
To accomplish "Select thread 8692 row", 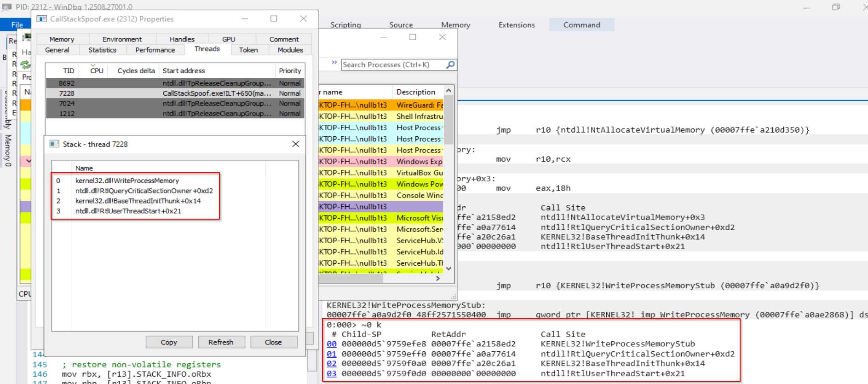I will point(175,83).
